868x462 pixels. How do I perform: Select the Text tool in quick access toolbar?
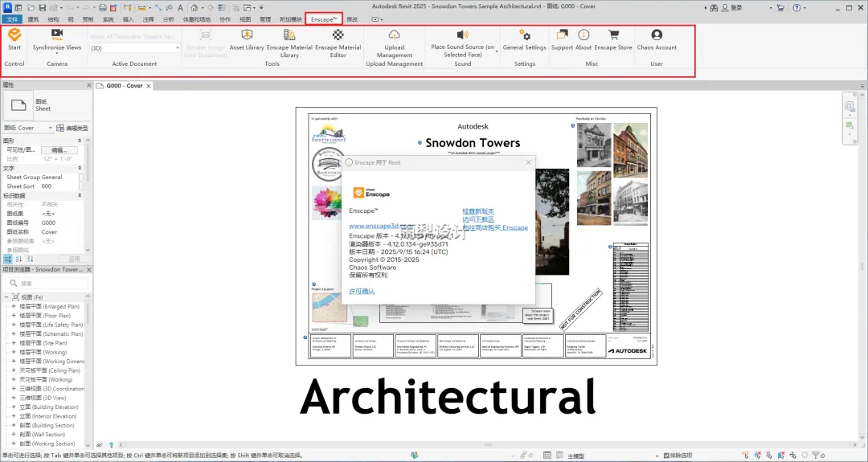(x=181, y=8)
